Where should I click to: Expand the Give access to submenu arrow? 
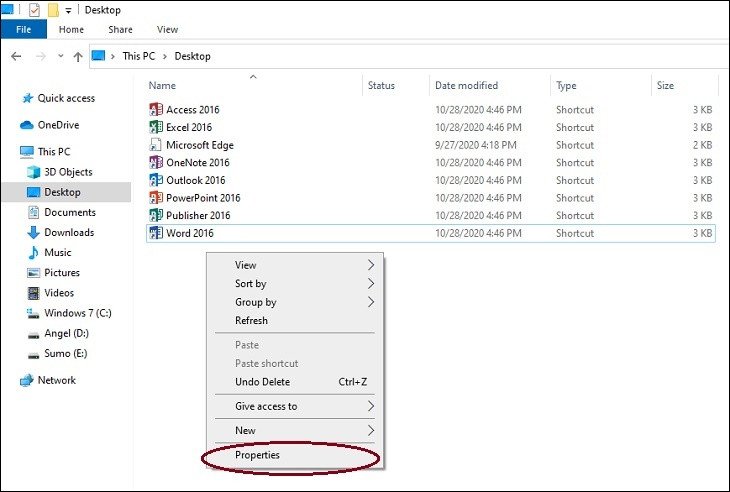click(371, 406)
